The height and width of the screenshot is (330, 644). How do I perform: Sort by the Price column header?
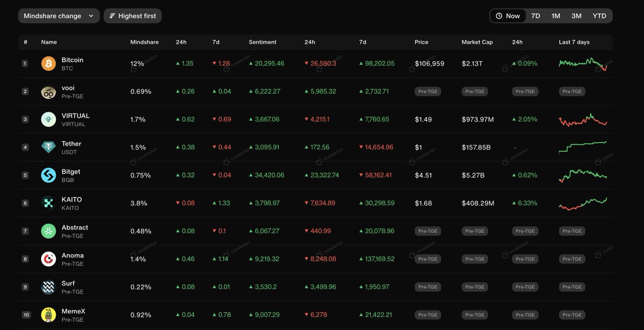421,42
